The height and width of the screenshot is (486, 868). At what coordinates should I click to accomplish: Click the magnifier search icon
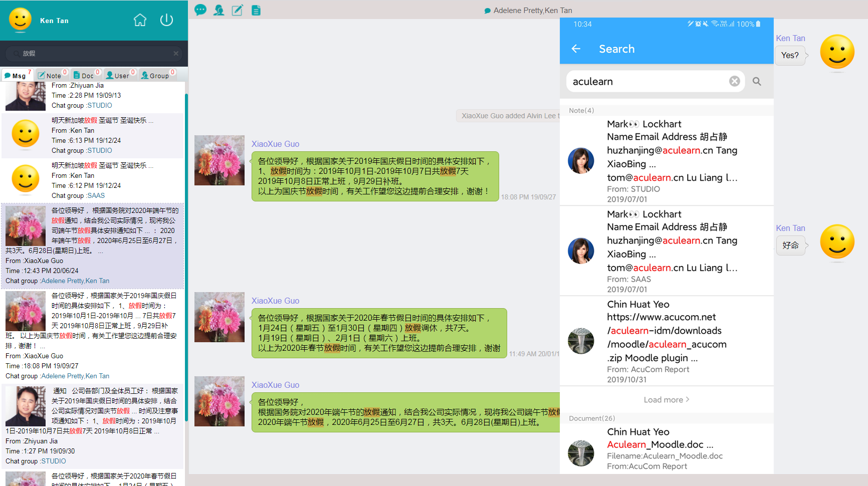point(757,81)
